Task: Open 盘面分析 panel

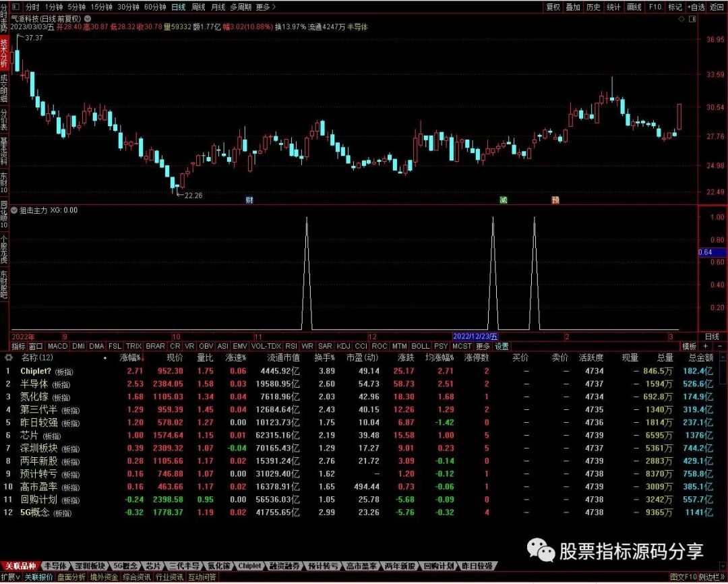Action: click(71, 577)
